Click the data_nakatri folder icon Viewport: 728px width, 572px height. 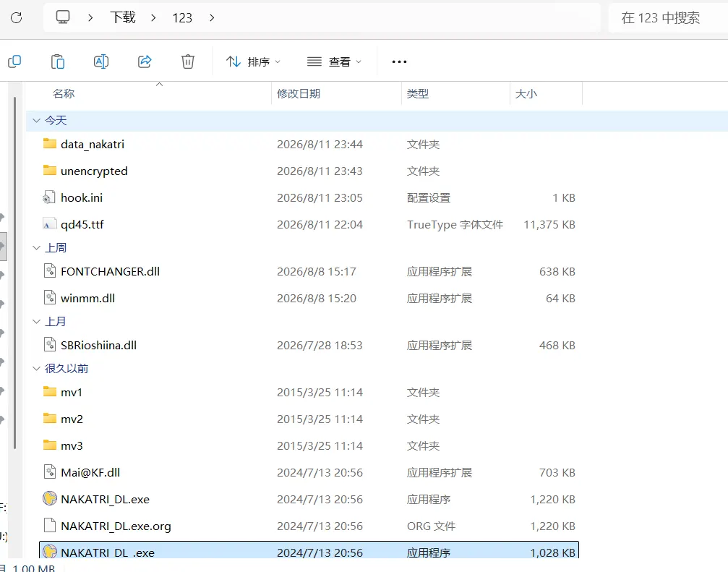(50, 143)
